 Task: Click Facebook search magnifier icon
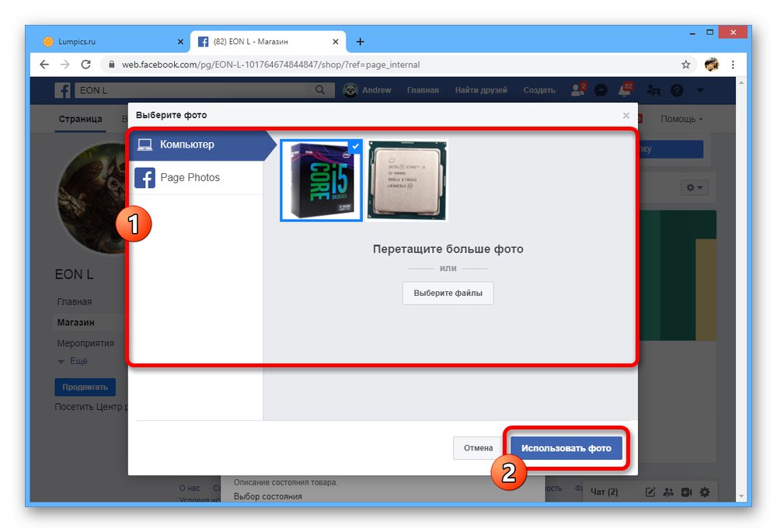point(320,89)
